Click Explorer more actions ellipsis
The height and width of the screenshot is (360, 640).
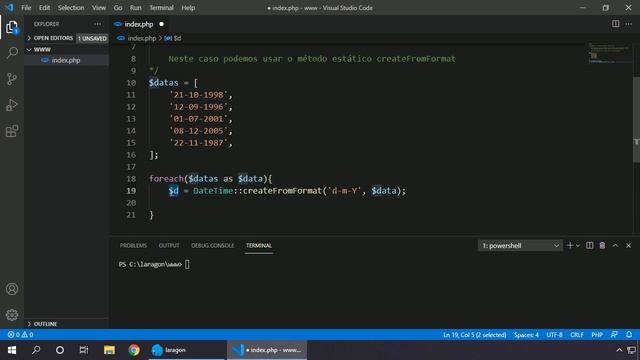[x=98, y=24]
